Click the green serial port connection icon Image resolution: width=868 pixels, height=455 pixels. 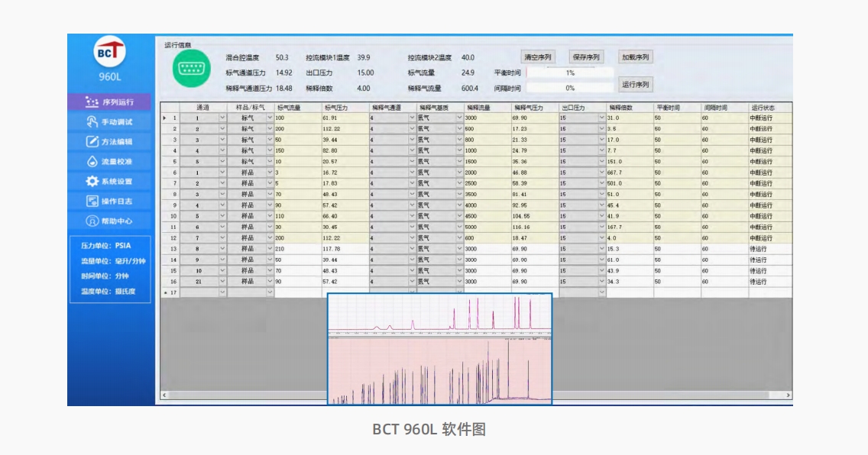(192, 69)
